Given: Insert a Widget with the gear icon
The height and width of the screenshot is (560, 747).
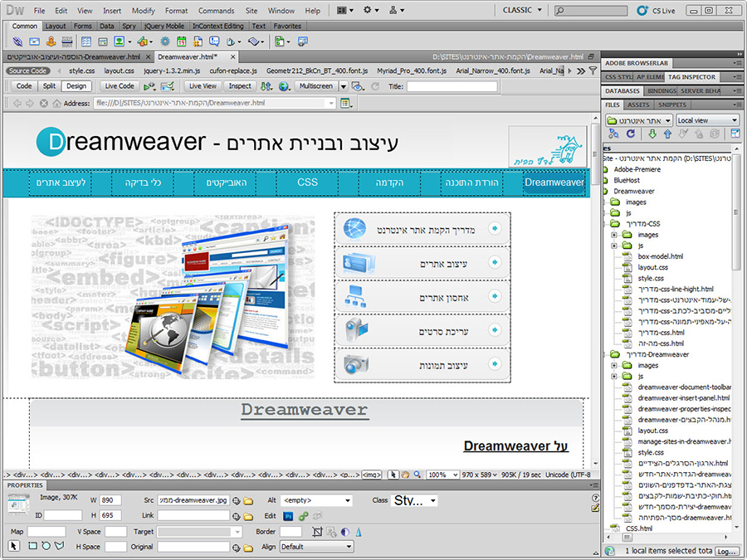Looking at the screenshot, I should click(165, 42).
